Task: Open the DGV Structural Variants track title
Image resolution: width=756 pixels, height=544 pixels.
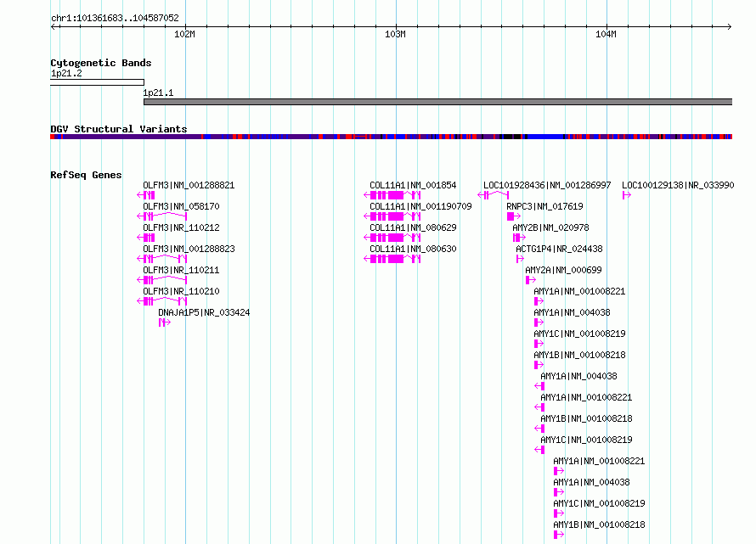Action: [119, 129]
